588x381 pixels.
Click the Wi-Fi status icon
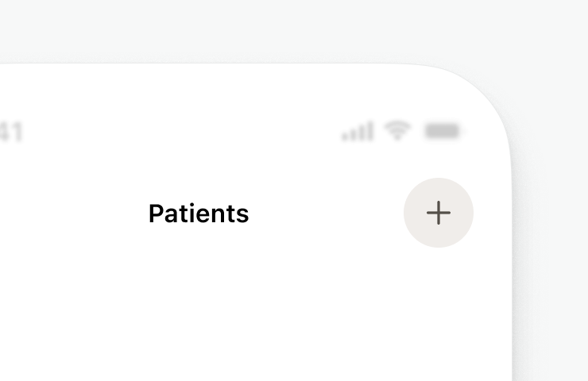pos(397,130)
